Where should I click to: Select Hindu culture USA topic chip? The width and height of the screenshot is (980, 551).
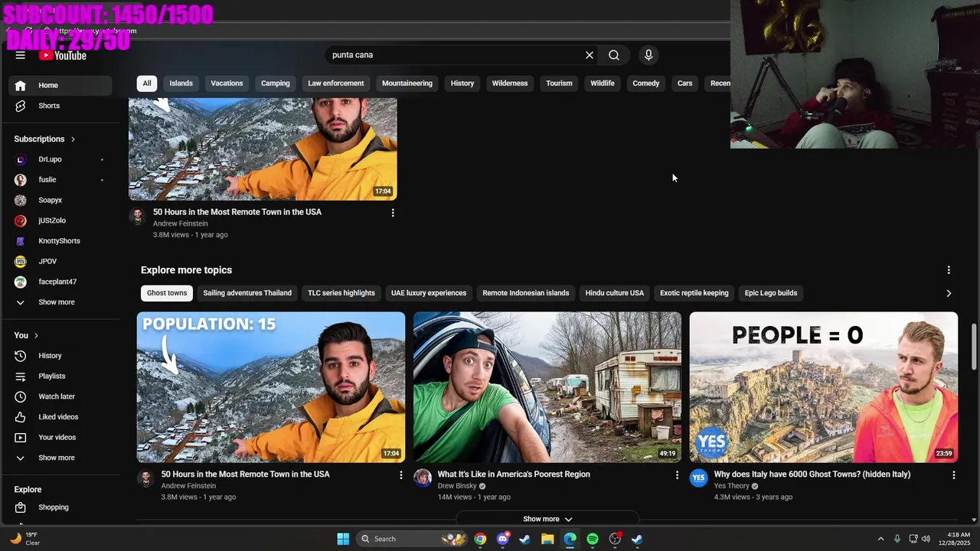615,293
